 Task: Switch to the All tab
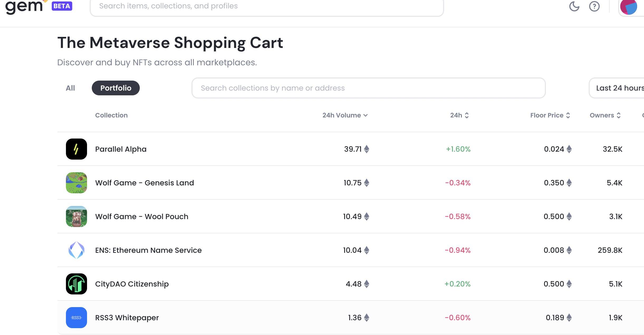point(70,88)
